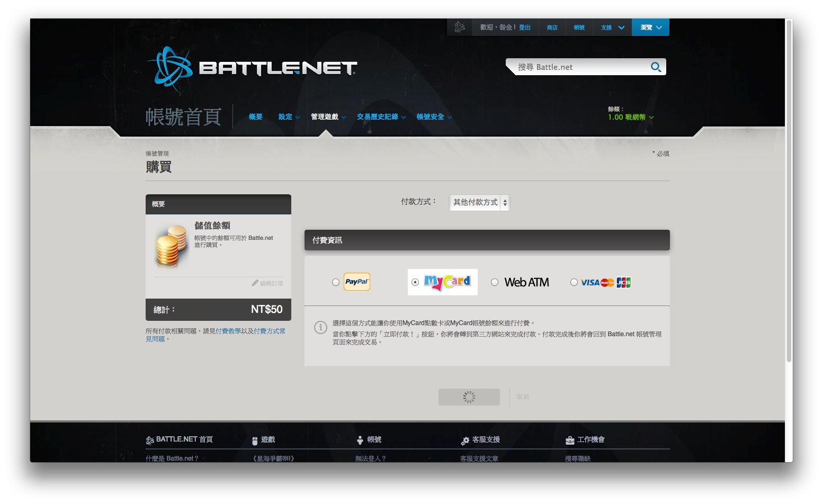Click the Battle.net icon in top bar
Viewport: 823px width, 504px height.
(459, 27)
